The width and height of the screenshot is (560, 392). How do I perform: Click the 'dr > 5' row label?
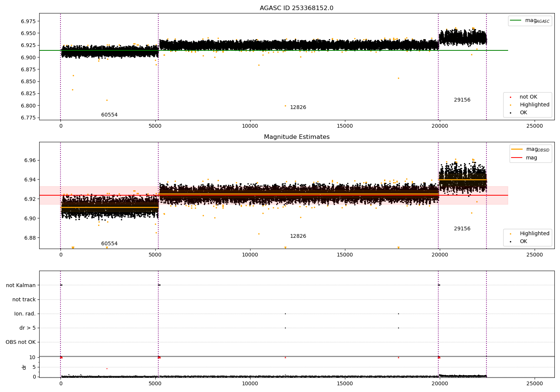click(x=28, y=328)
